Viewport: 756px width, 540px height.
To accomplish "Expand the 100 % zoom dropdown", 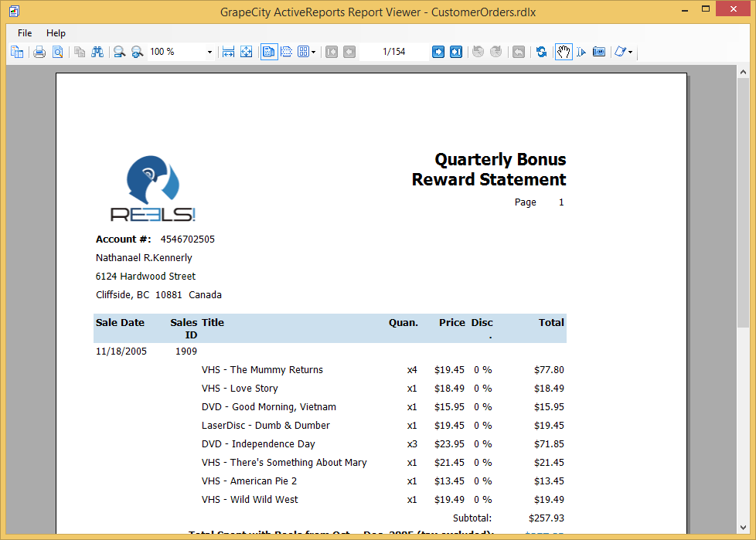I will [x=209, y=52].
